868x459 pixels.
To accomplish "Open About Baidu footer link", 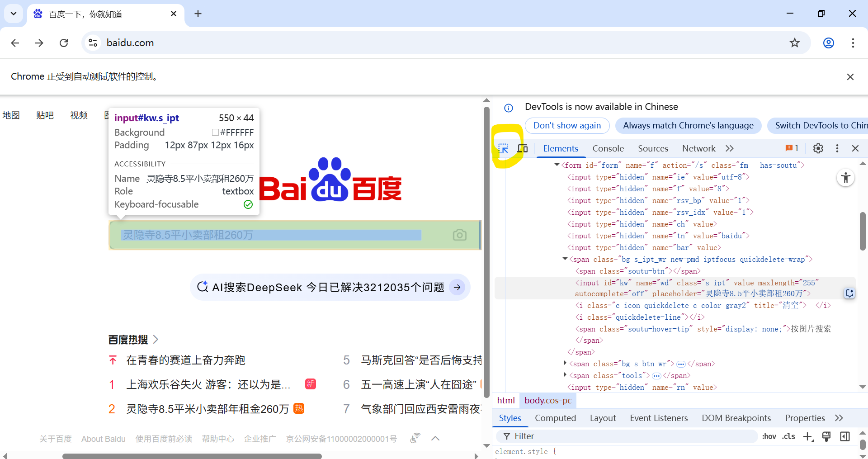I will pyautogui.click(x=104, y=439).
